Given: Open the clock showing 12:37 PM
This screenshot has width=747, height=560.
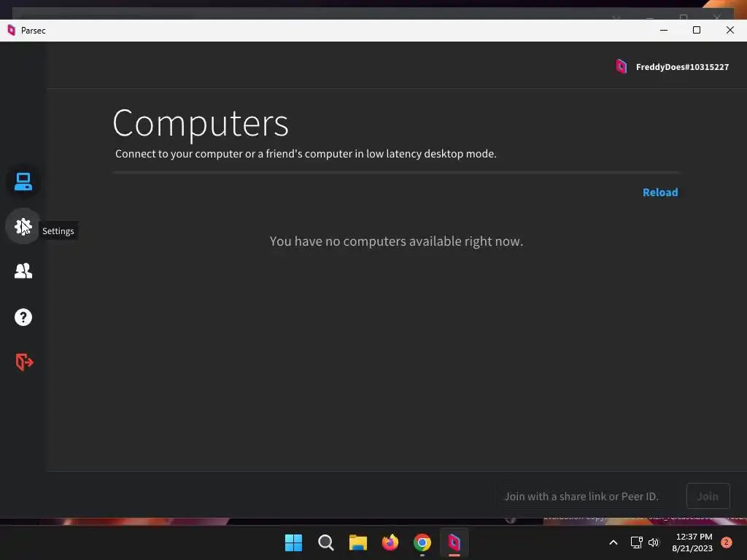Looking at the screenshot, I should tap(693, 542).
